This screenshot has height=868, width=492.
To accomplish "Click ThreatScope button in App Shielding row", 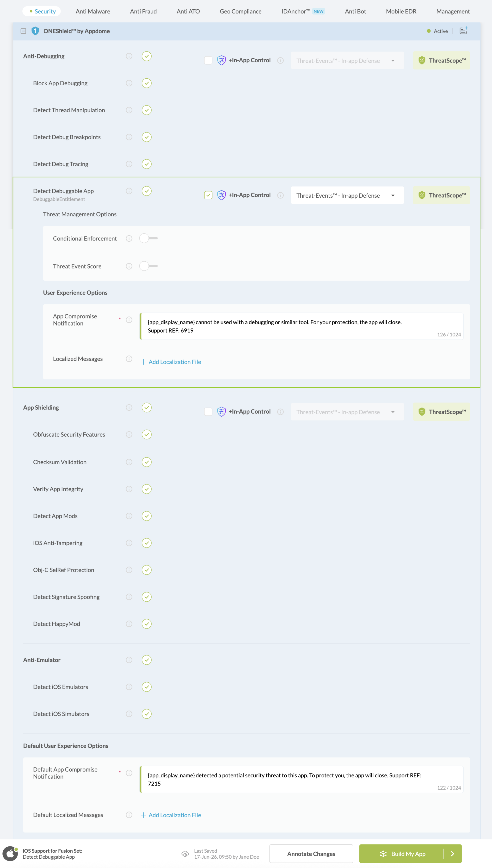I will click(442, 412).
